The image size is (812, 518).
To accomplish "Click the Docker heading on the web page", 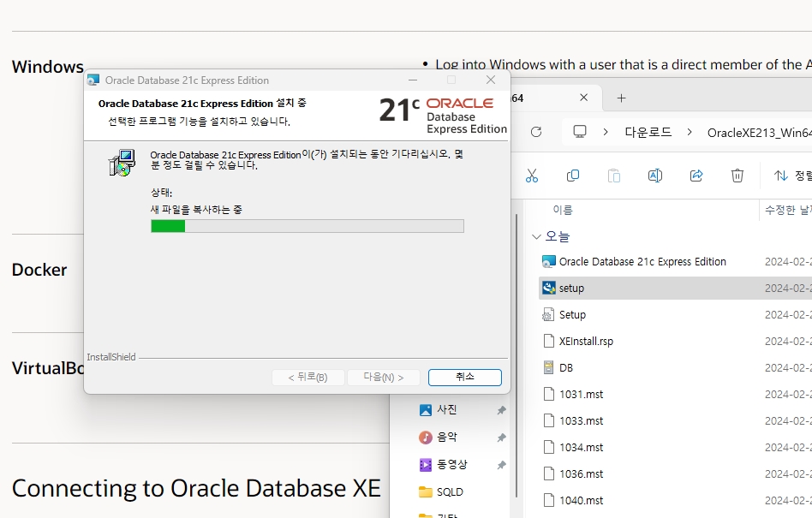I will pyautogui.click(x=39, y=270).
